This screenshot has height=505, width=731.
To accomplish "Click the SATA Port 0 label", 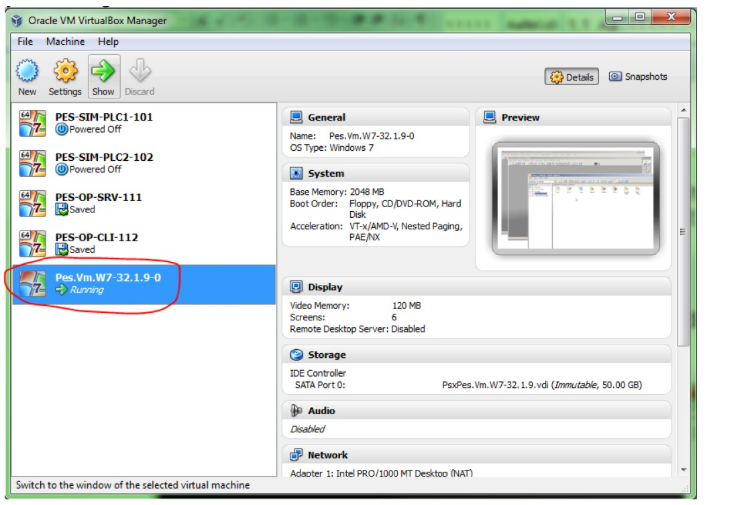I will [x=320, y=385].
